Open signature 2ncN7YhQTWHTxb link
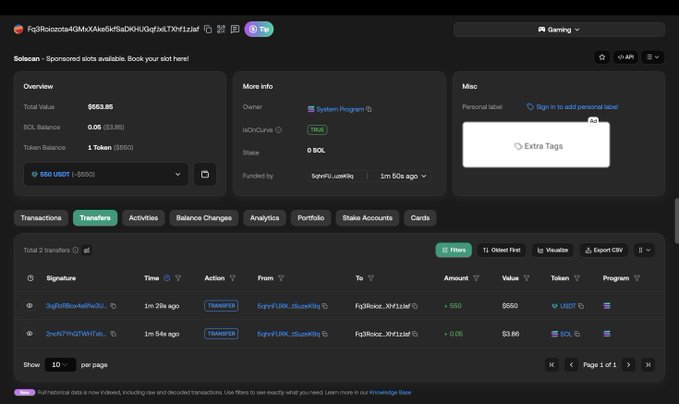 pyautogui.click(x=76, y=334)
